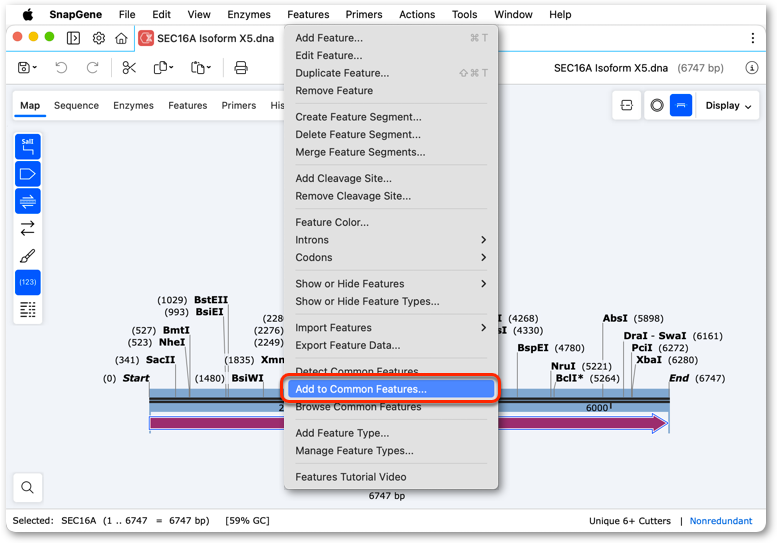Click the purple SEC16A feature arrow

217,423
